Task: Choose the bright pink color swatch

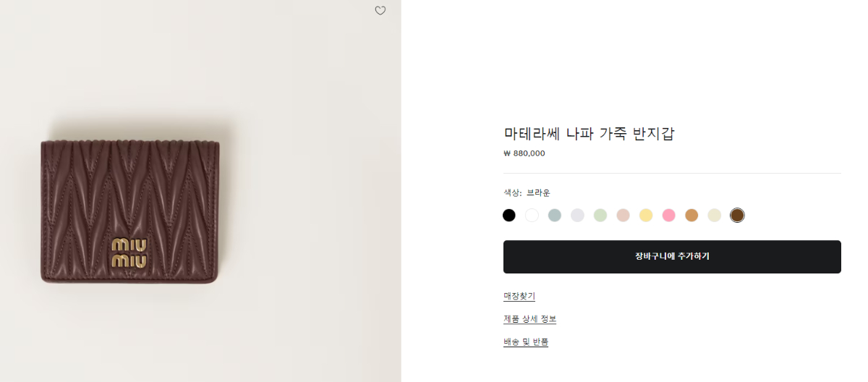Action: click(668, 215)
